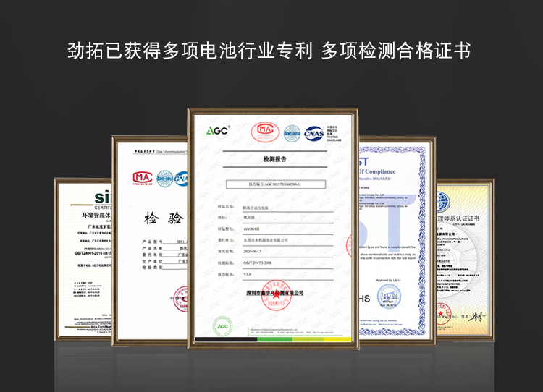Viewport: 543px width, 392px height.
Task: Click the green sira logo on left certificate
Action: 103,197
